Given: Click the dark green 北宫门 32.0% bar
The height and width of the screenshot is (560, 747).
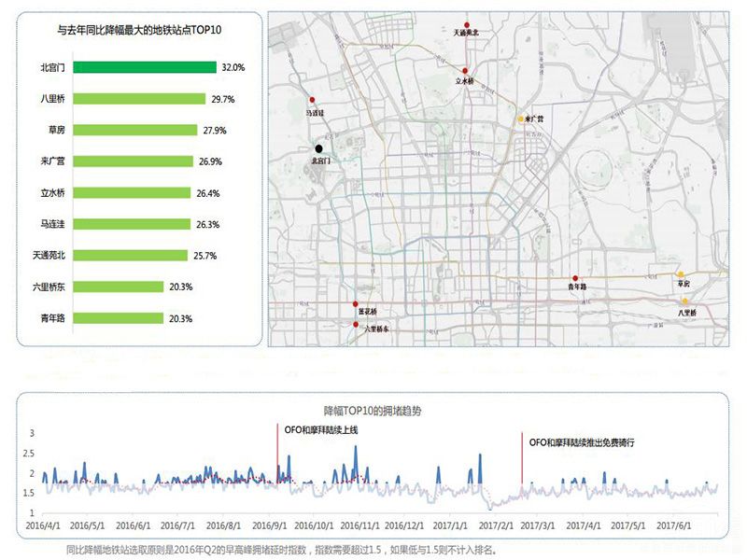Looking at the screenshot, I should tap(145, 67).
